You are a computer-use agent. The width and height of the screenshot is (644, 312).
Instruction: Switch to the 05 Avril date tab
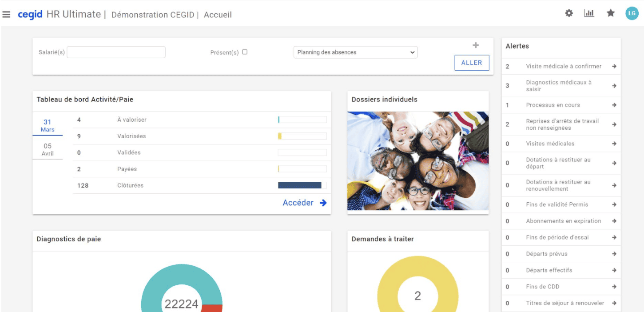[48, 150]
